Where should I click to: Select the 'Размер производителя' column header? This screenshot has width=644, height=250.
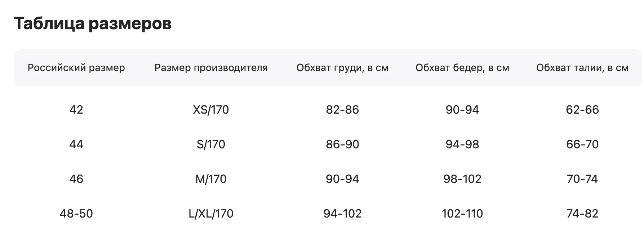point(211,68)
